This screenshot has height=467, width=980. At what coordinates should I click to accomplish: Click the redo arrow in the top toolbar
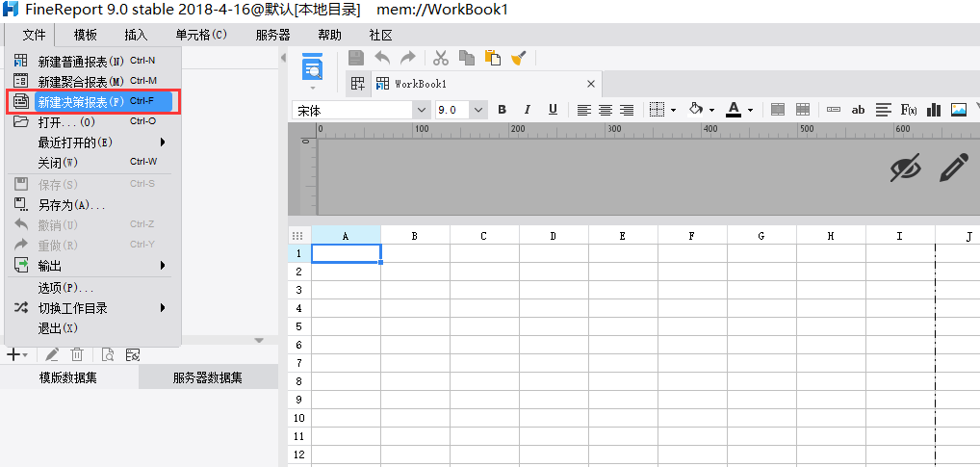pos(407,58)
